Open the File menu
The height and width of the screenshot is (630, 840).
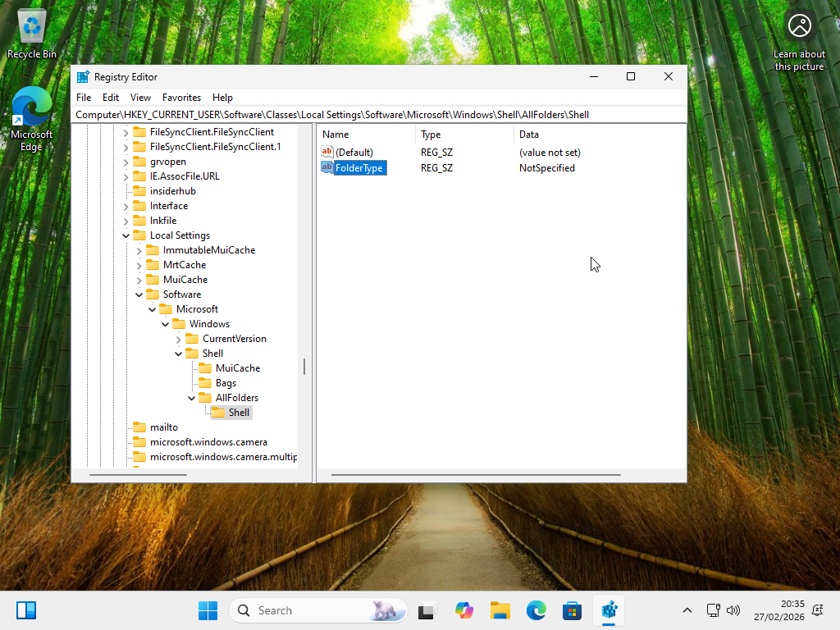[84, 98]
